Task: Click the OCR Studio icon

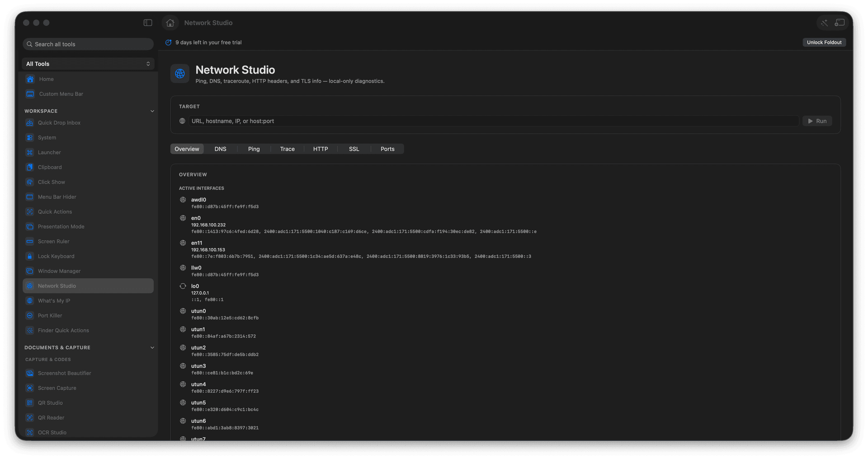Action: tap(30, 433)
